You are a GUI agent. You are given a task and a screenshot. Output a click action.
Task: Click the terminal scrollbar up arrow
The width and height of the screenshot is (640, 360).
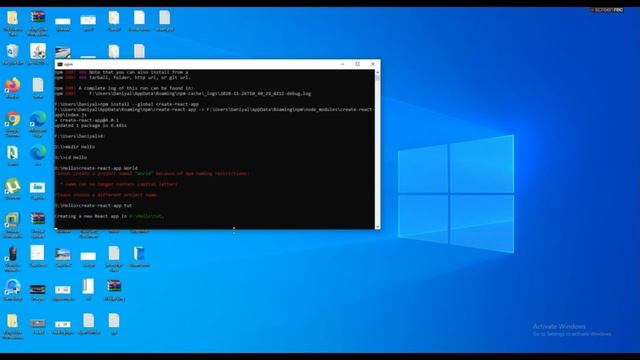coord(378,72)
